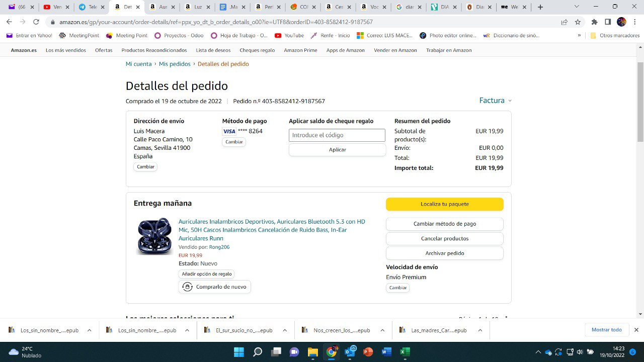Open the Windows Start menu
644x362 pixels.
click(238, 351)
